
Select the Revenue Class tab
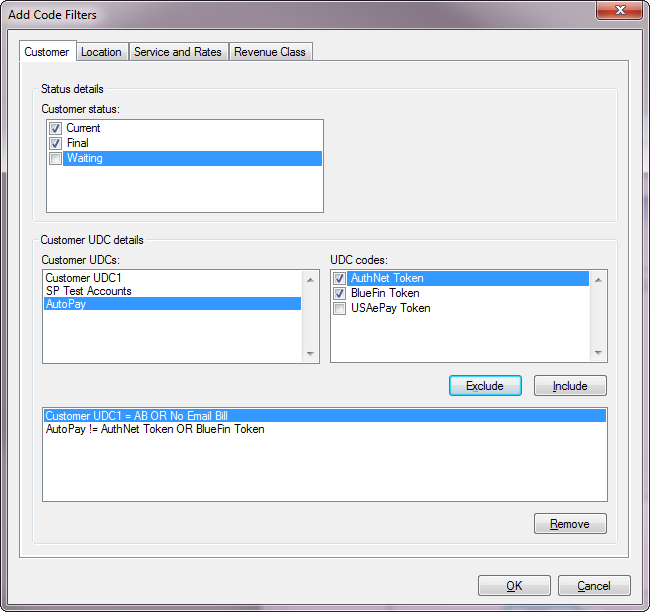click(270, 52)
